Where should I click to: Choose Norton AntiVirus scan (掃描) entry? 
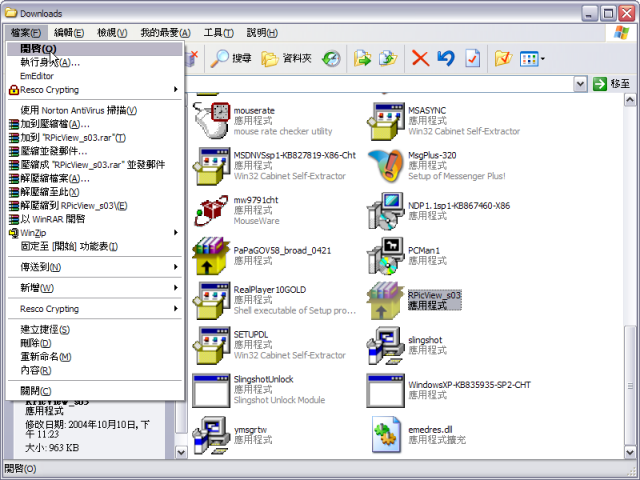coord(95,110)
